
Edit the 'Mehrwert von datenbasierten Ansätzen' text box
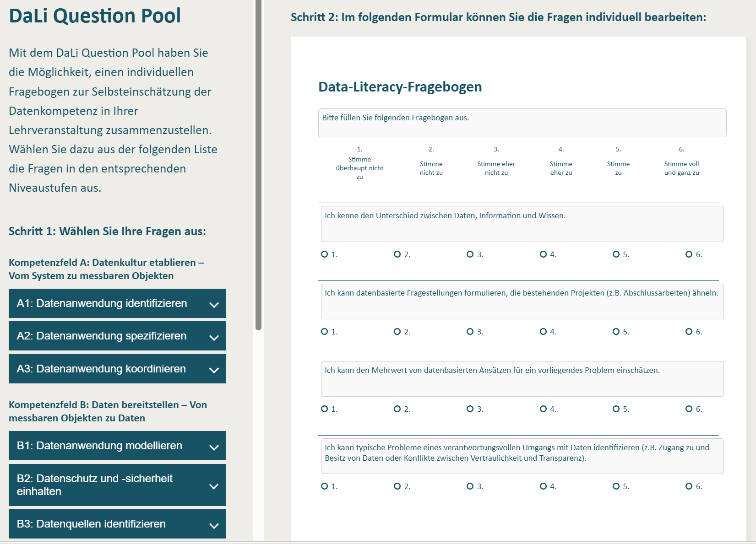pos(522,379)
